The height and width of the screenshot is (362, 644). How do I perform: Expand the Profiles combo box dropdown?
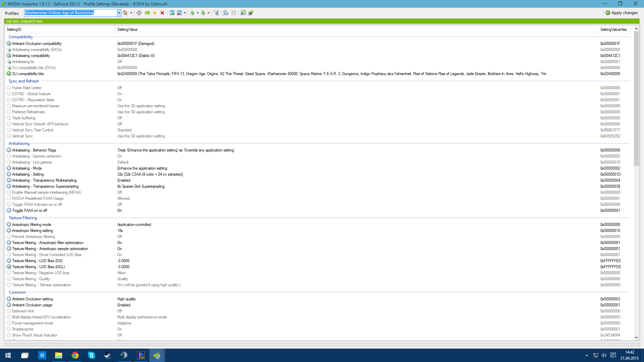119,13
